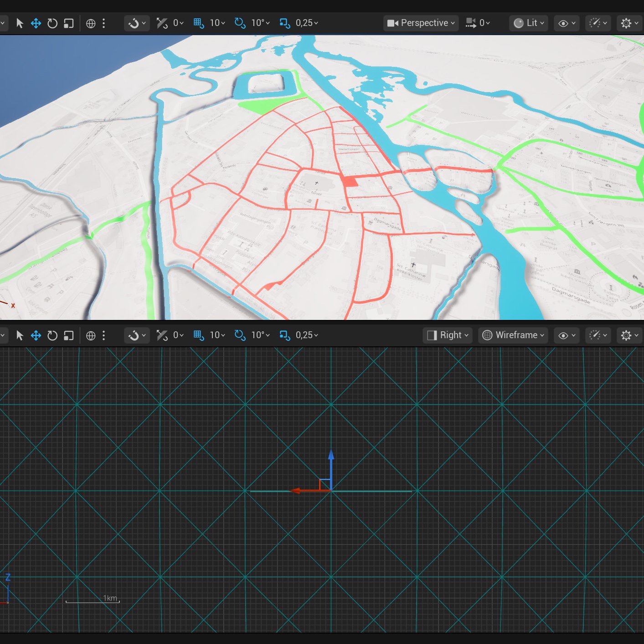This screenshot has width=644, height=644.
Task: Select Scale tool in Perspective viewport toolbar
Action: 69,23
